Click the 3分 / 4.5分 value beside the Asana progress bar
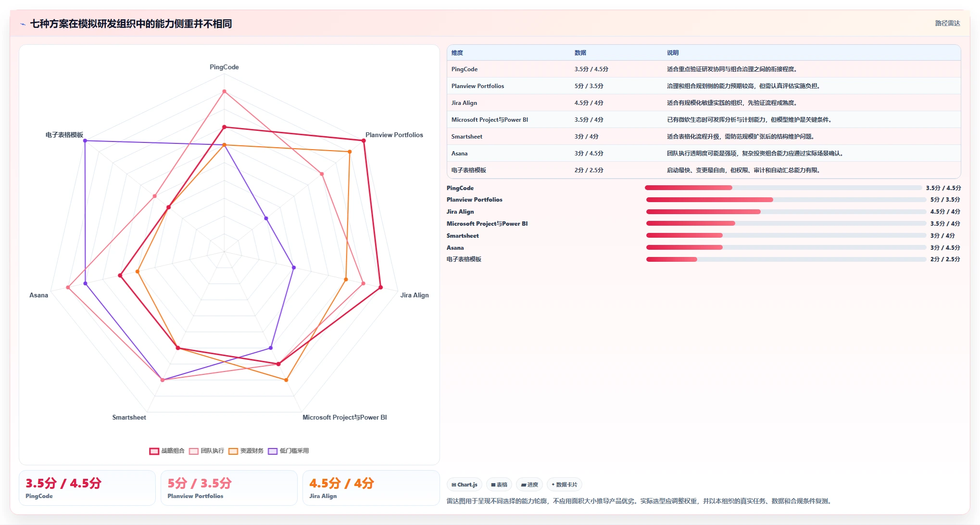 point(945,247)
